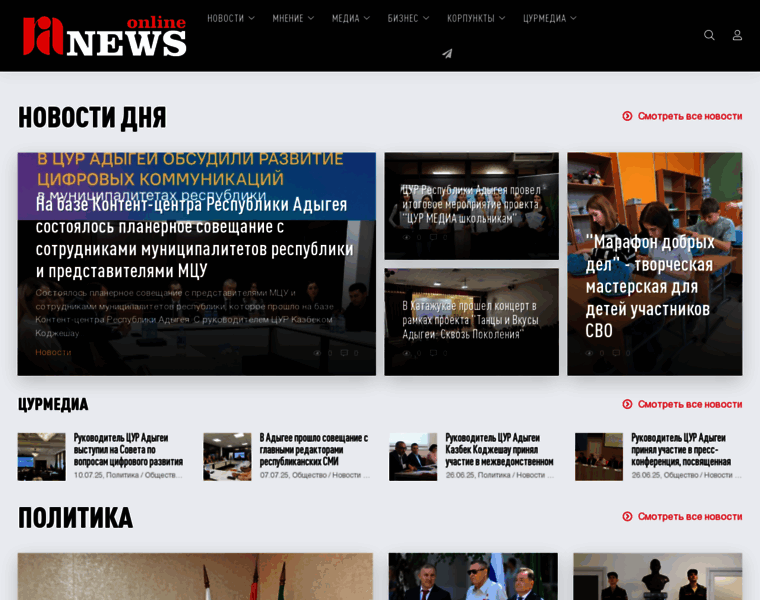Open Смотреть все новости link for Цурмедиа section
Viewport: 760px width, 600px height.
(x=689, y=404)
